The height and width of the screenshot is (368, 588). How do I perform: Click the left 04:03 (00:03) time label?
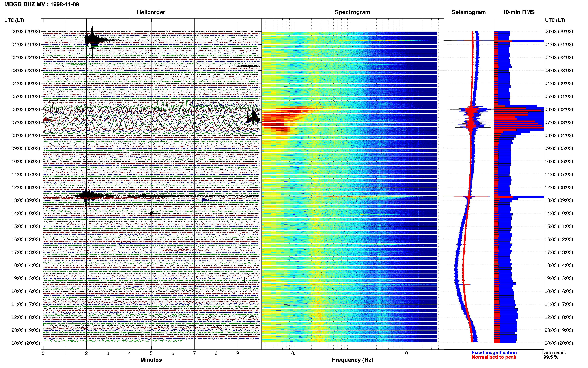pyautogui.click(x=26, y=83)
